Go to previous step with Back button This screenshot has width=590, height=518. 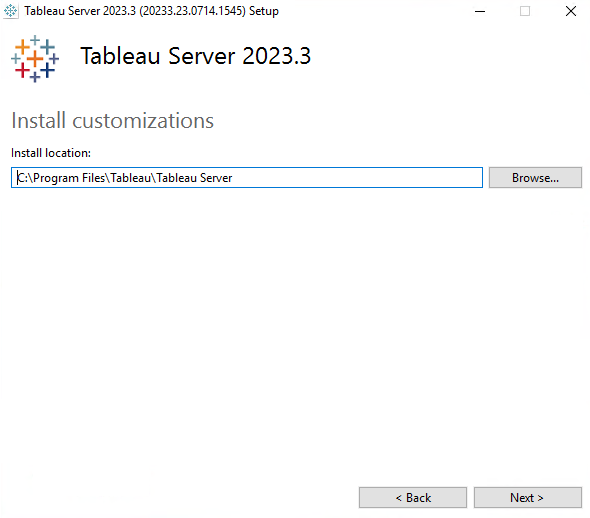(x=413, y=497)
